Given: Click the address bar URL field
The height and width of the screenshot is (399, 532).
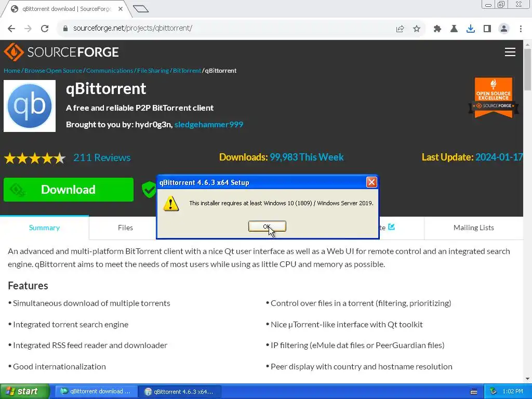Looking at the screenshot, I should [x=224, y=29].
